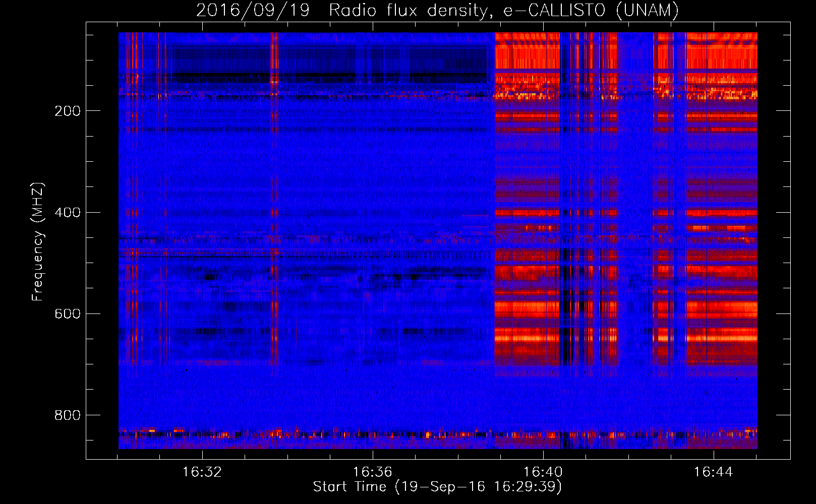Viewport: 816px width, 504px height.
Task: Click the 200 frequency tick label
Action: coord(68,111)
